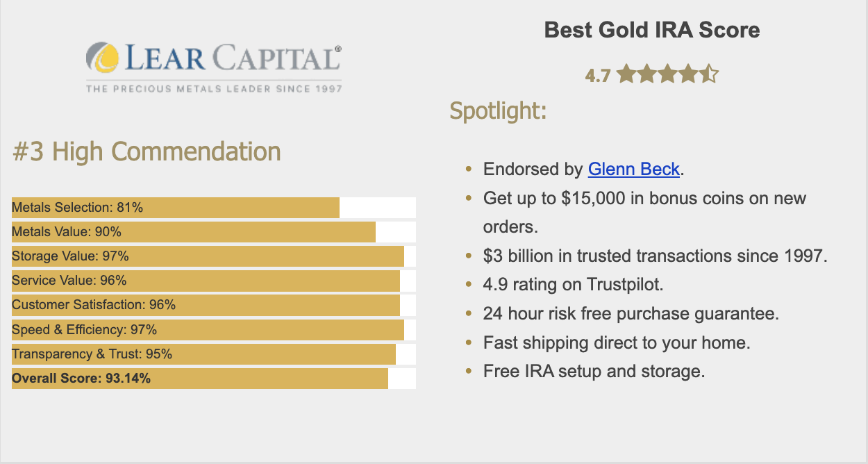Click the #3 High Commendation heading

click(x=147, y=151)
